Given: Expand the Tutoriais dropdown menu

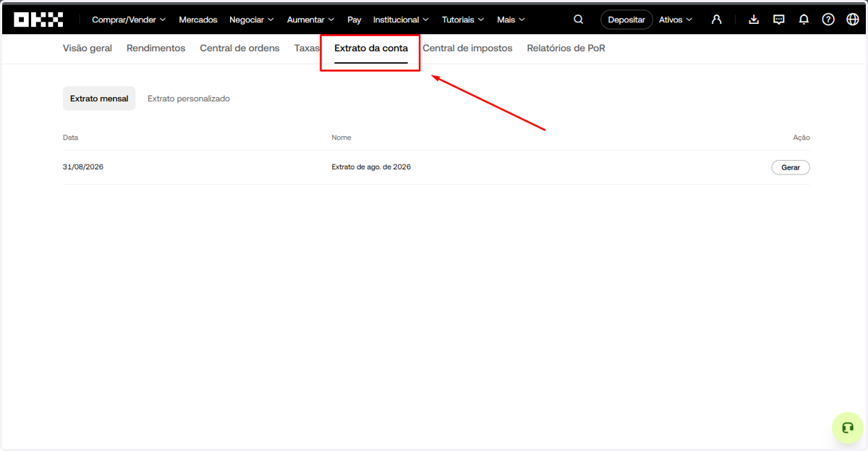Looking at the screenshot, I should tap(463, 20).
